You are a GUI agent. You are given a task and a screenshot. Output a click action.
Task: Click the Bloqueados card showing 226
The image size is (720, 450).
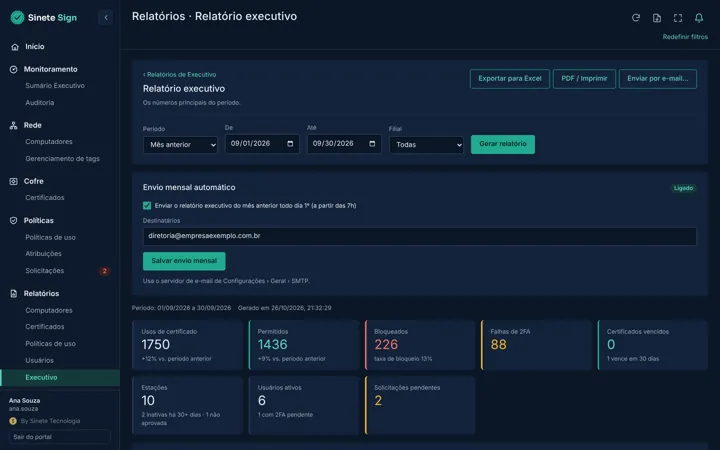point(420,345)
